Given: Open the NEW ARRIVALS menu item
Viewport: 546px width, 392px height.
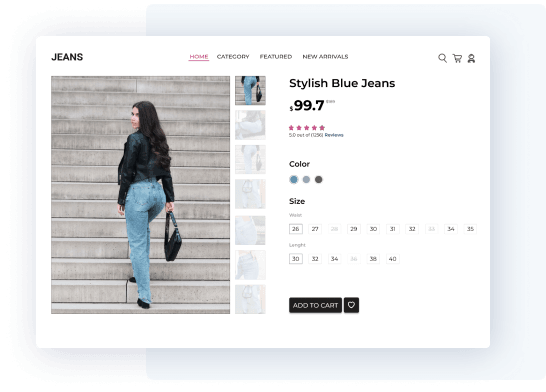Looking at the screenshot, I should 325,56.
